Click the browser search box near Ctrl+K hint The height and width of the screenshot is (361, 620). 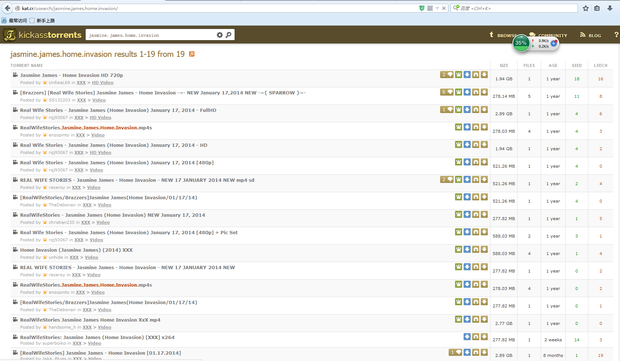pos(514,8)
